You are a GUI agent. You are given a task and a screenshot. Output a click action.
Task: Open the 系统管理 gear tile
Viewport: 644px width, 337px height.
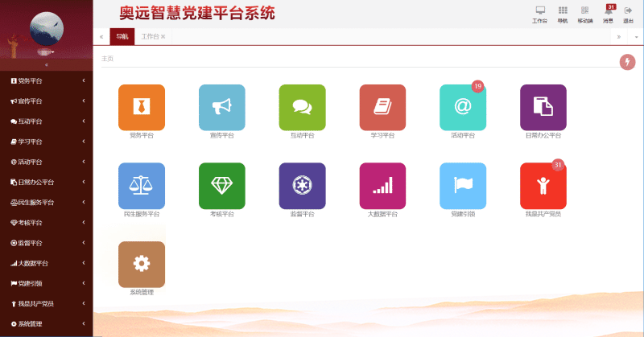point(141,264)
